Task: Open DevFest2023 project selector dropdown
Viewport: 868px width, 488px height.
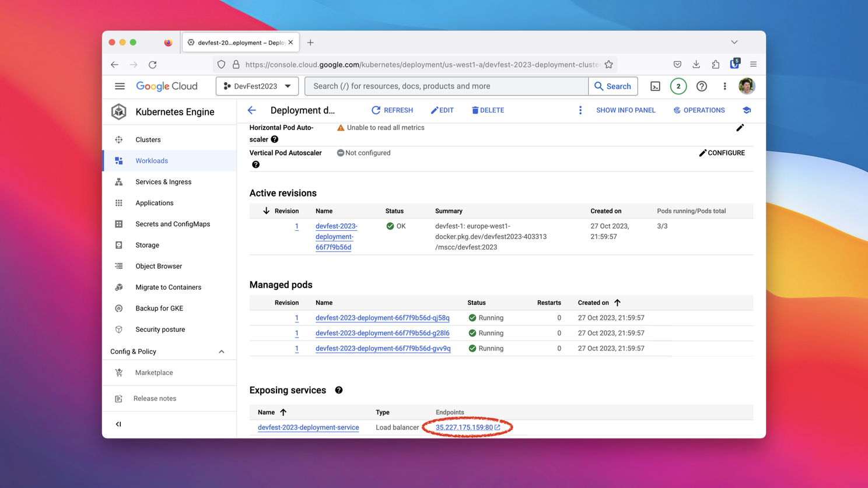Action: click(257, 86)
